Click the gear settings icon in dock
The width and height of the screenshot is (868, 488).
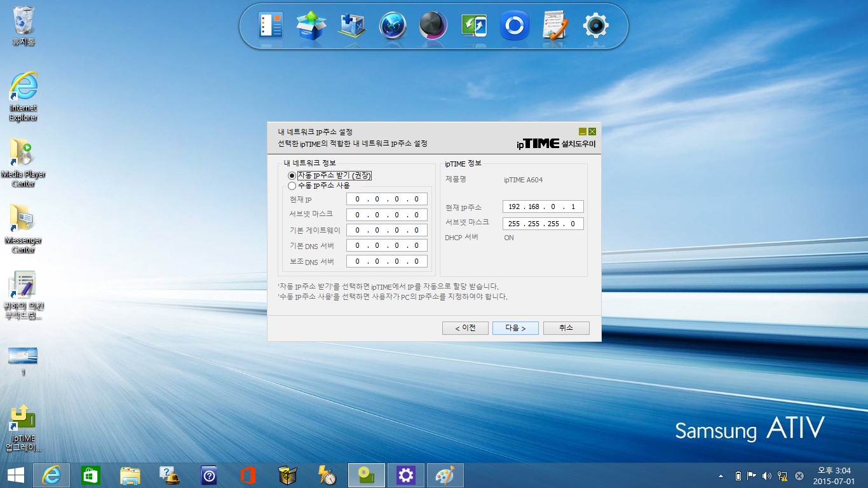pos(595,25)
